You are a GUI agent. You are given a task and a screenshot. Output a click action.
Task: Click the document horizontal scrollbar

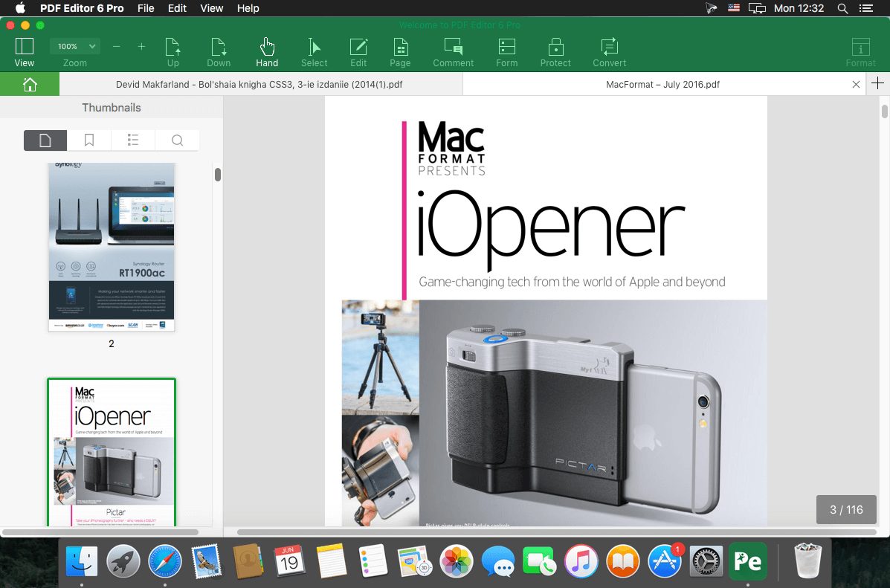coord(556,532)
